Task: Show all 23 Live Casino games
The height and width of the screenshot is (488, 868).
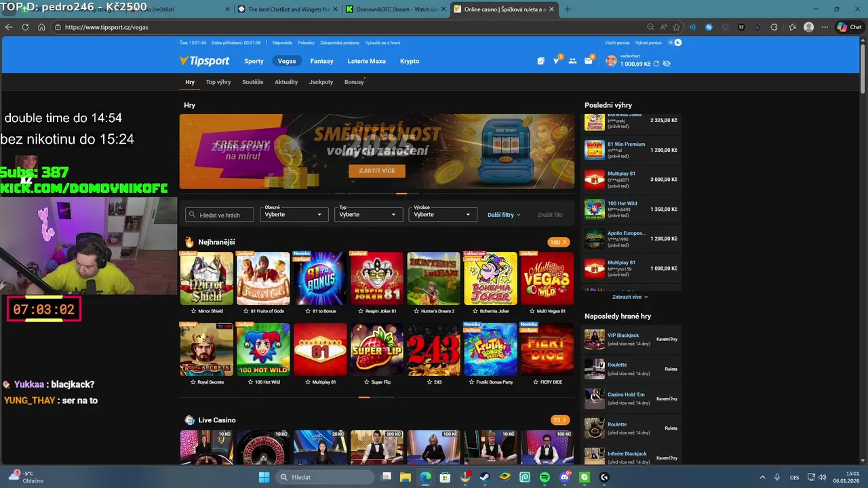Action: 560,420
